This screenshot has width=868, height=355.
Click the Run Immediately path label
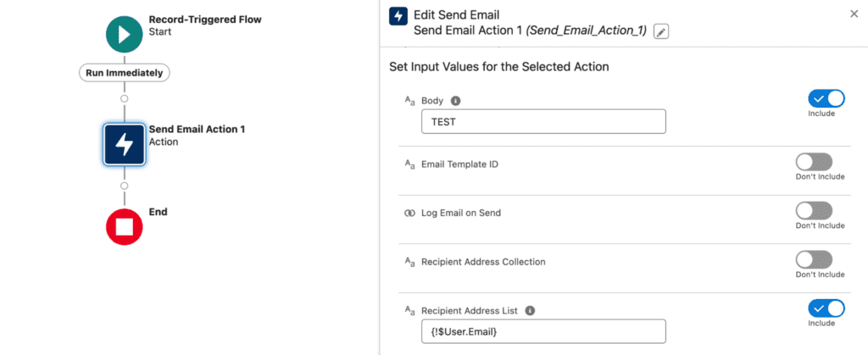point(125,73)
